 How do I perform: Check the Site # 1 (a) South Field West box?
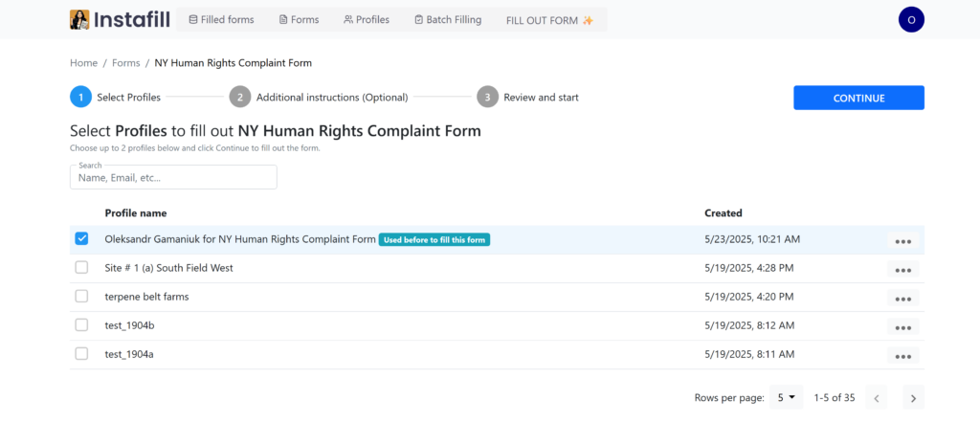(x=81, y=267)
